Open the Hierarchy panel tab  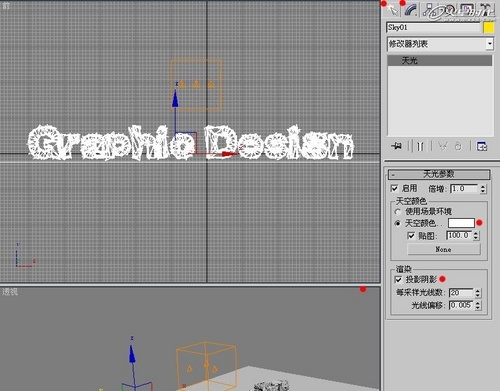click(429, 10)
